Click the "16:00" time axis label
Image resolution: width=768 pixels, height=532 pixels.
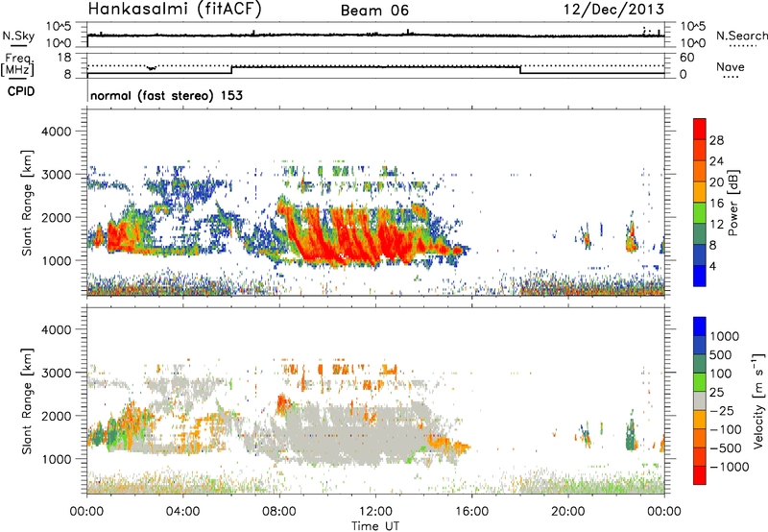(x=471, y=512)
